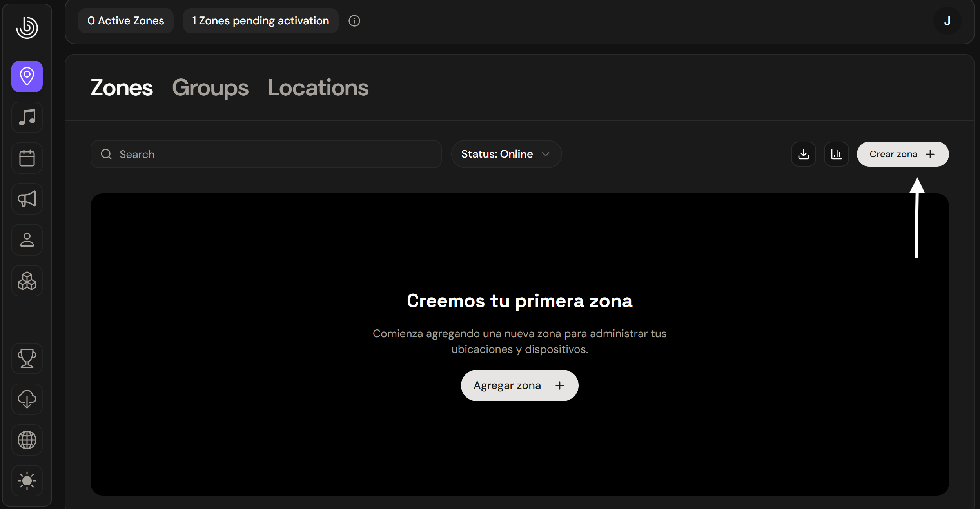Switch to the Locations tab
Viewport: 980px width, 509px height.
318,87
